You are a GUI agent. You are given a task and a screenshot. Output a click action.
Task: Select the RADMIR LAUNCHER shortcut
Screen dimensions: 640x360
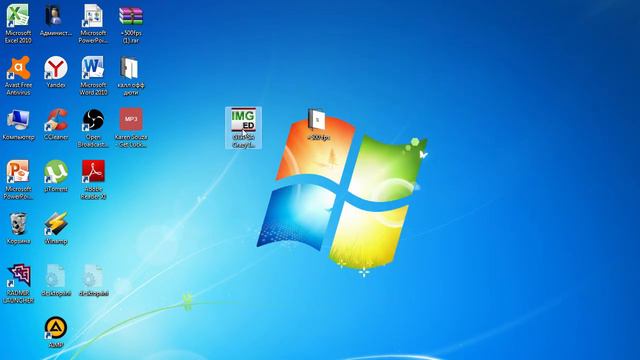coord(18,284)
